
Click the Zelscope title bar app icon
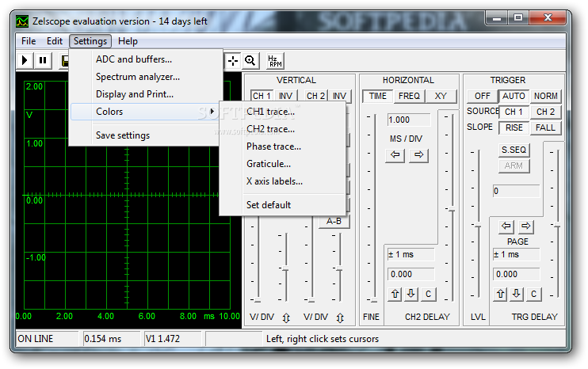click(x=22, y=21)
